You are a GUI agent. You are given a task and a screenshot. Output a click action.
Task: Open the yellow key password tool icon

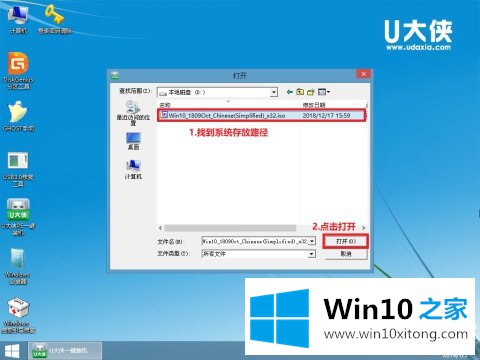click(x=55, y=19)
